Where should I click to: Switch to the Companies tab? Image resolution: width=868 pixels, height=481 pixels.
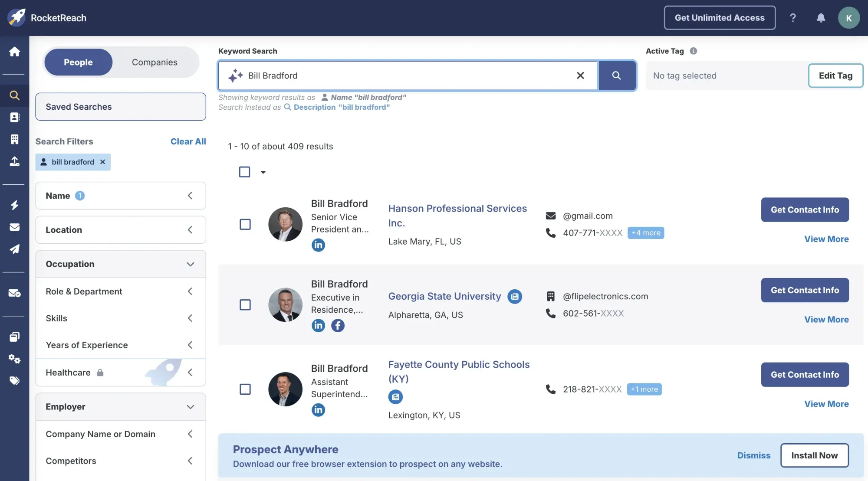pos(155,62)
